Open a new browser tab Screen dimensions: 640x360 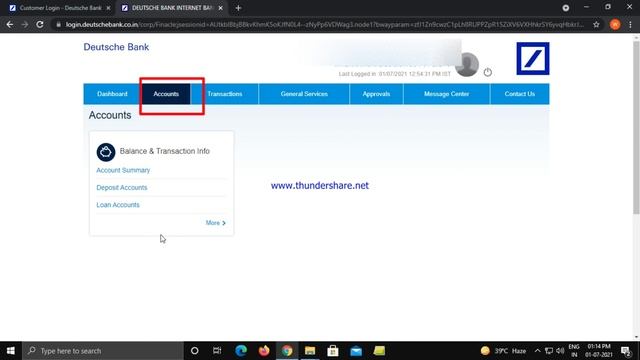coord(238,8)
